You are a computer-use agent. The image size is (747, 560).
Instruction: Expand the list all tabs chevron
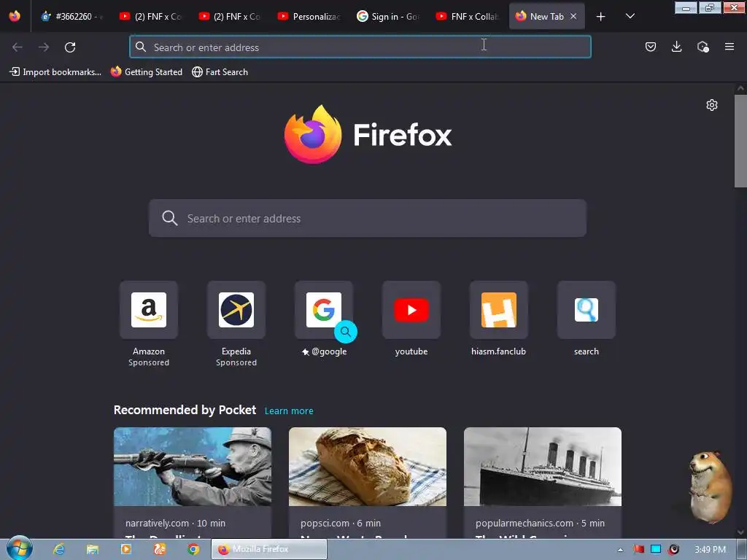[630, 16]
